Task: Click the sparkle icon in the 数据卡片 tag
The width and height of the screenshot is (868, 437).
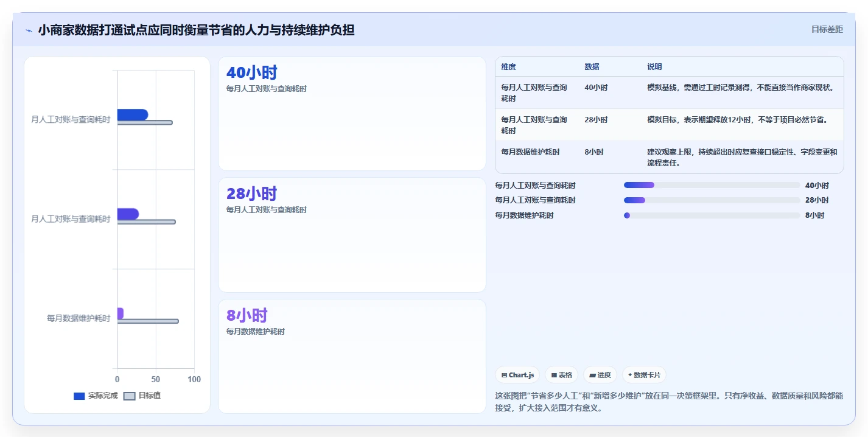Action: [x=630, y=376]
